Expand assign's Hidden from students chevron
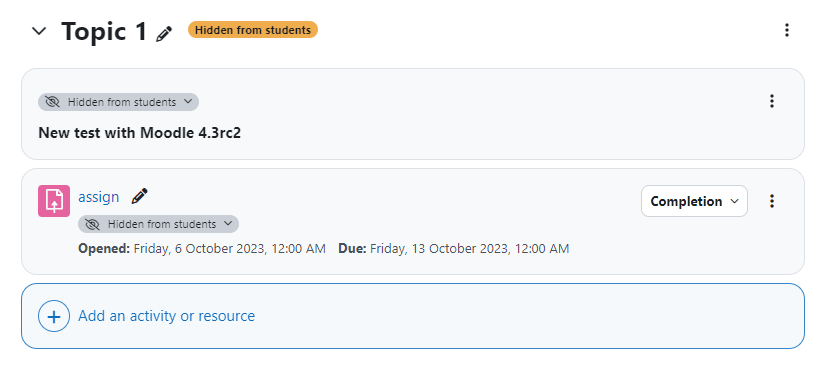 click(228, 224)
